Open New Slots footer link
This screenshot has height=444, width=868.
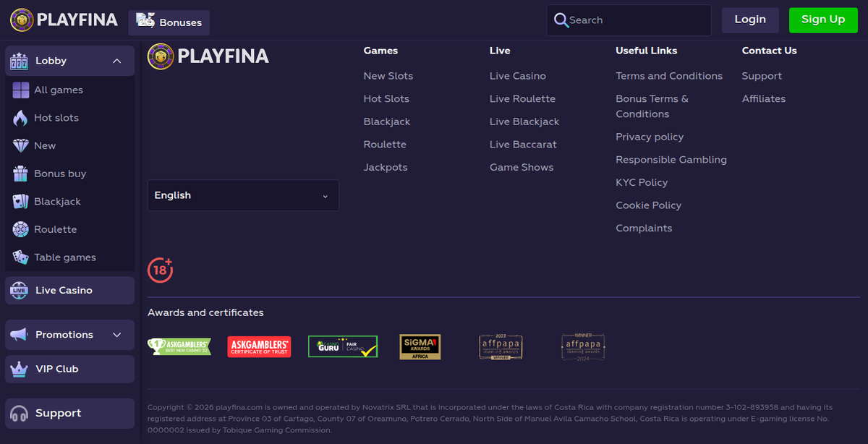[388, 76]
